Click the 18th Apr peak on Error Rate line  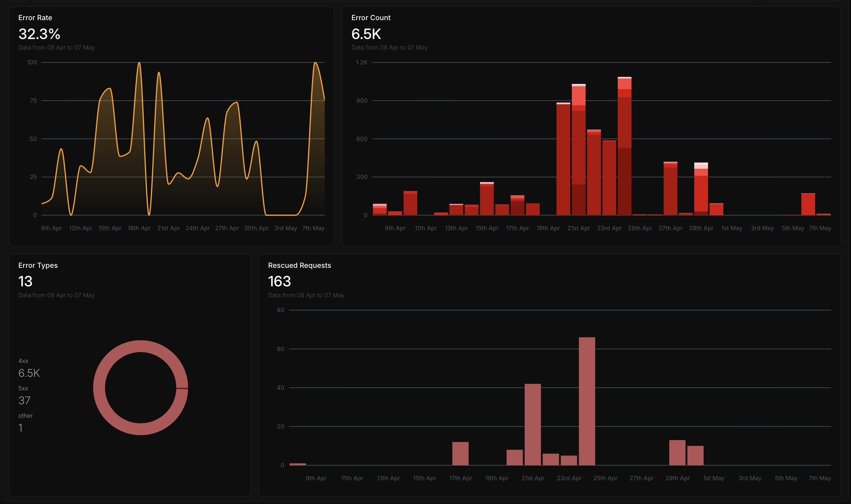pyautogui.click(x=139, y=63)
